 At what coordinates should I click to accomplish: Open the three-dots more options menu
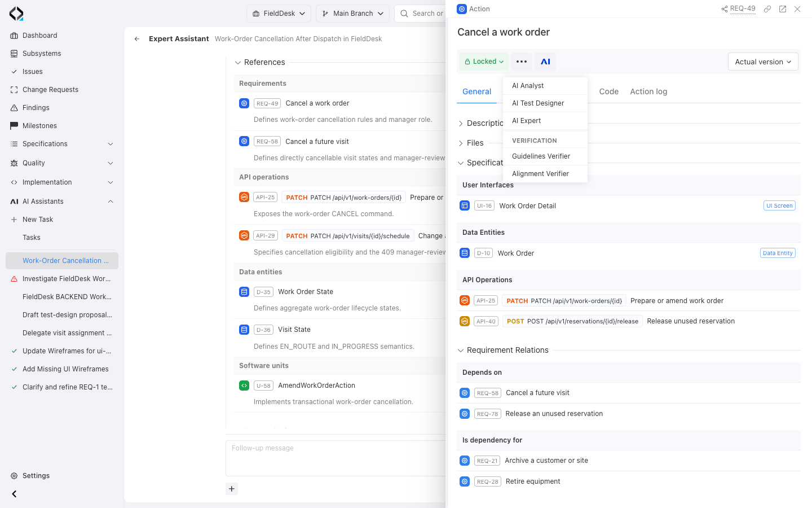(522, 62)
